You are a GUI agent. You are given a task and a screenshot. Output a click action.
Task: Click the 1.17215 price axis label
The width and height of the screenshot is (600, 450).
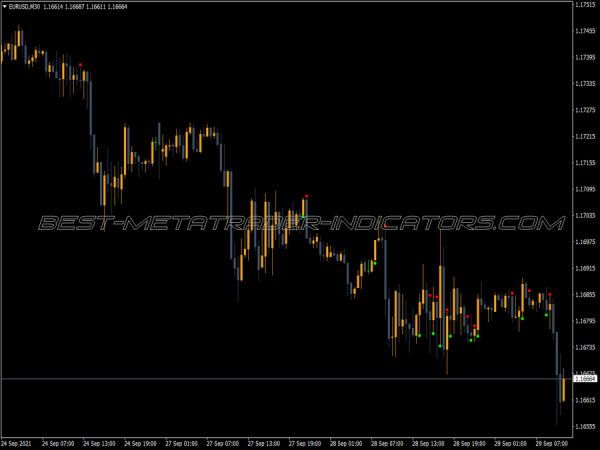point(585,136)
